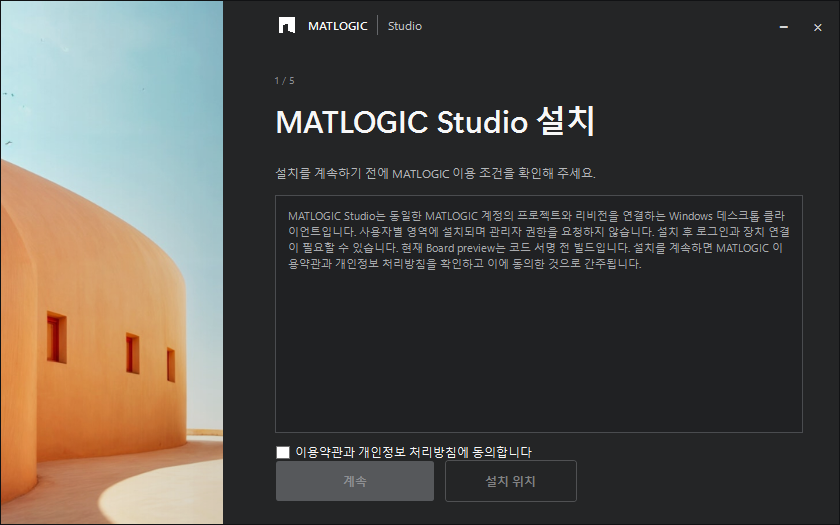Click inside the license terms text box
The width and height of the screenshot is (840, 525).
coord(539,314)
